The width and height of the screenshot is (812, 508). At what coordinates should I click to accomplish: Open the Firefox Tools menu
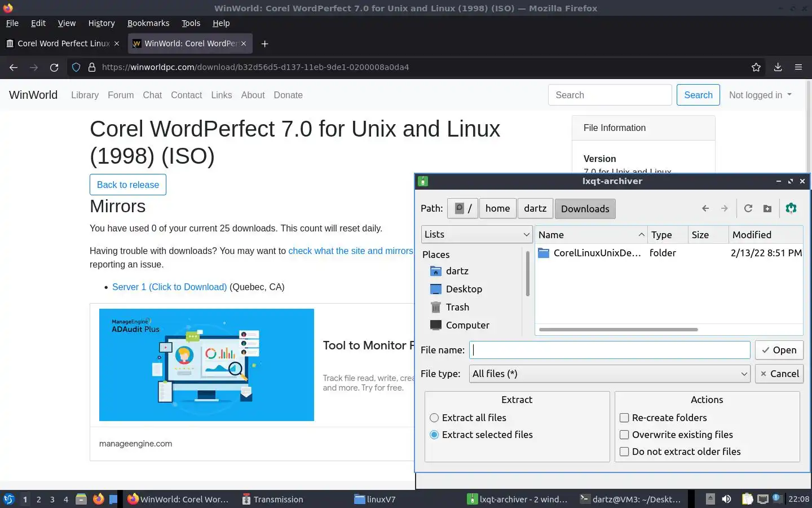[x=191, y=23]
